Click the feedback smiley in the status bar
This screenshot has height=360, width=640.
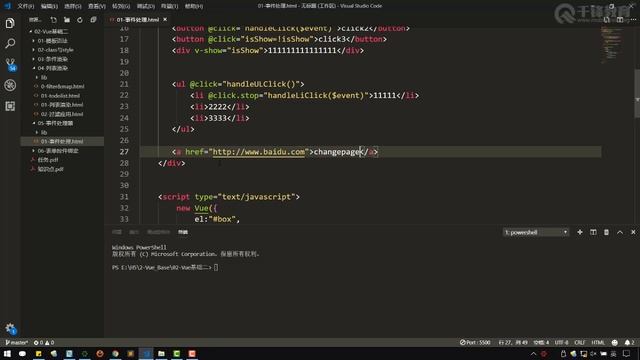click(x=614, y=342)
